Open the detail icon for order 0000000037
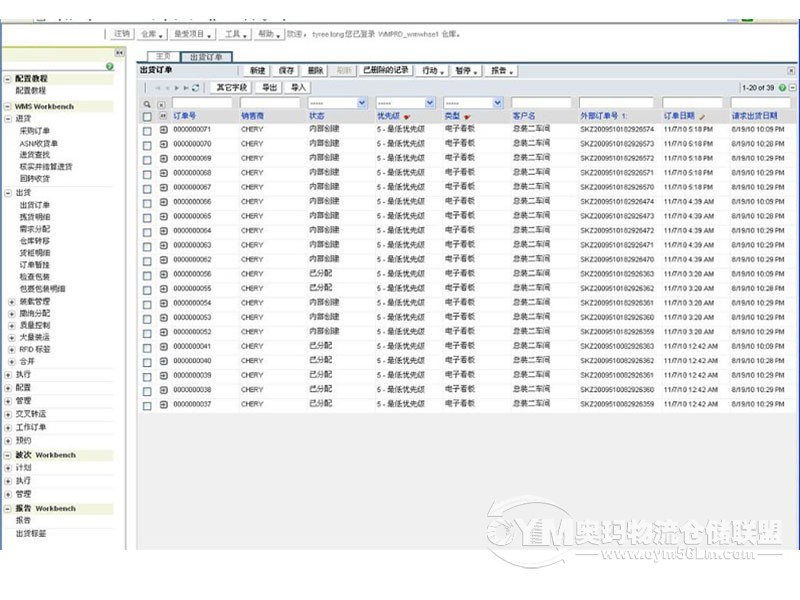Image resolution: width=800 pixels, height=600 pixels. pyautogui.click(x=164, y=405)
